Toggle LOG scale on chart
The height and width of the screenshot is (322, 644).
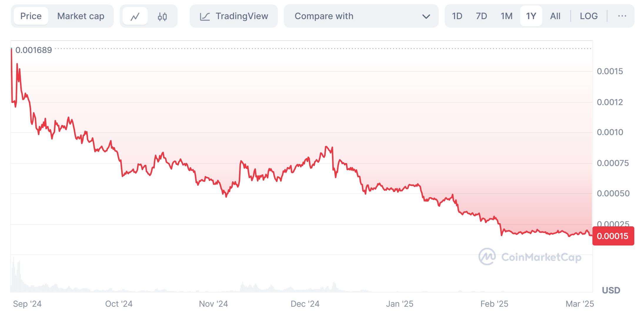point(588,16)
